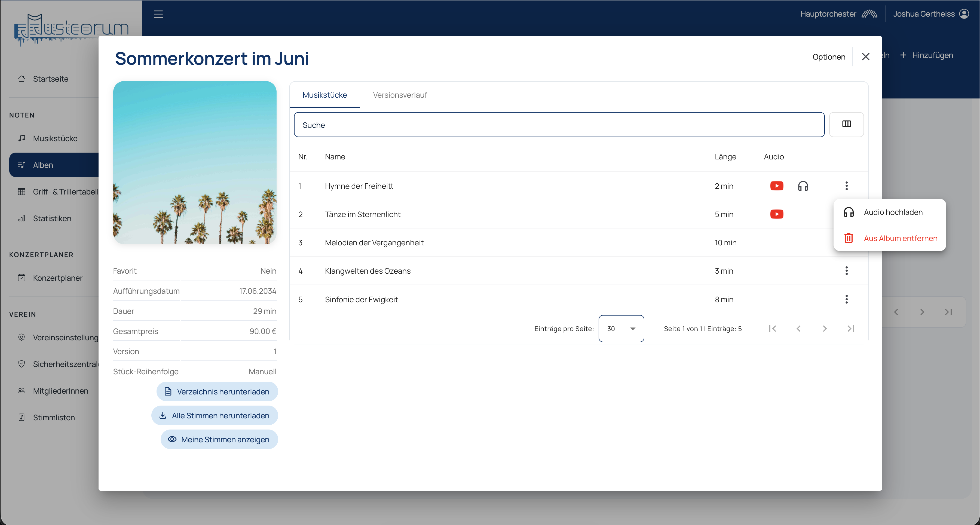Choose Aus Album entfernen
Screen dimensions: 980x525
tap(900, 238)
